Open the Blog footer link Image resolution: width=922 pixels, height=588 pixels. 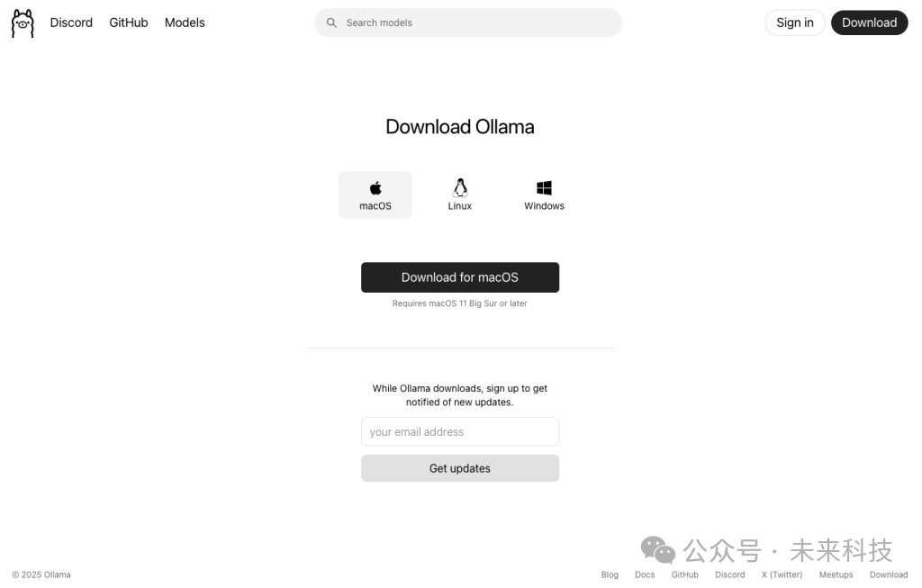pyautogui.click(x=610, y=575)
